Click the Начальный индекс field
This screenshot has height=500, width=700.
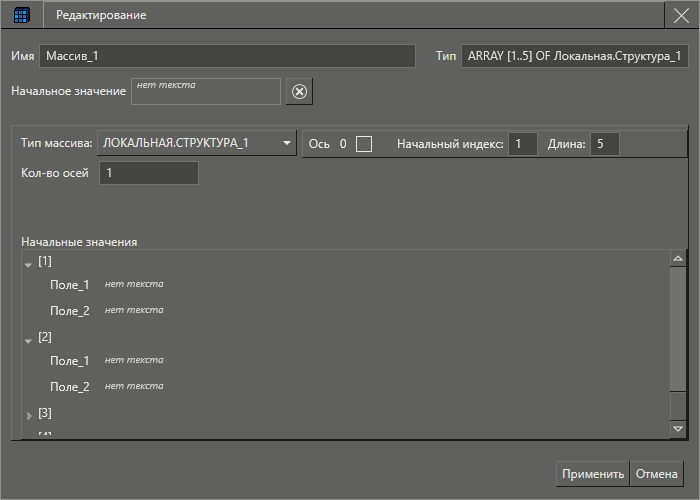(x=522, y=144)
